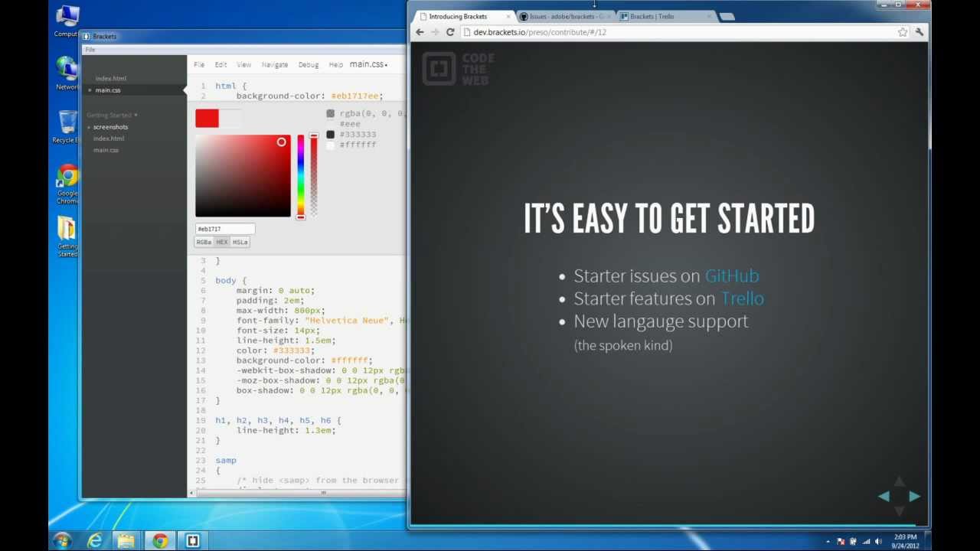Open the Debug menu in Brackets

(309, 65)
